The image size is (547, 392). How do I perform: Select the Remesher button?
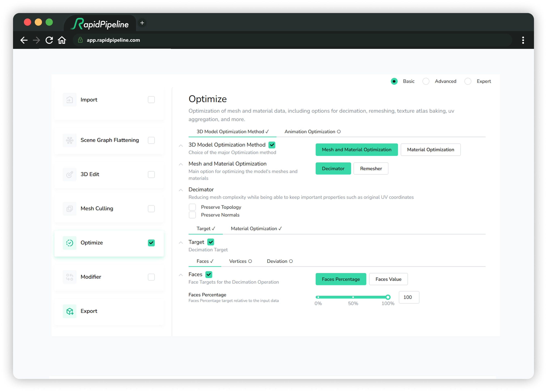(371, 169)
